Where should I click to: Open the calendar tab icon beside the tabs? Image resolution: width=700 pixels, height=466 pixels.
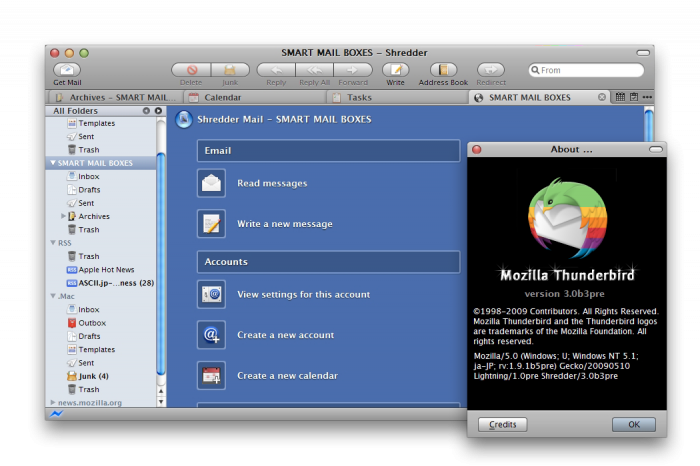[x=620, y=97]
